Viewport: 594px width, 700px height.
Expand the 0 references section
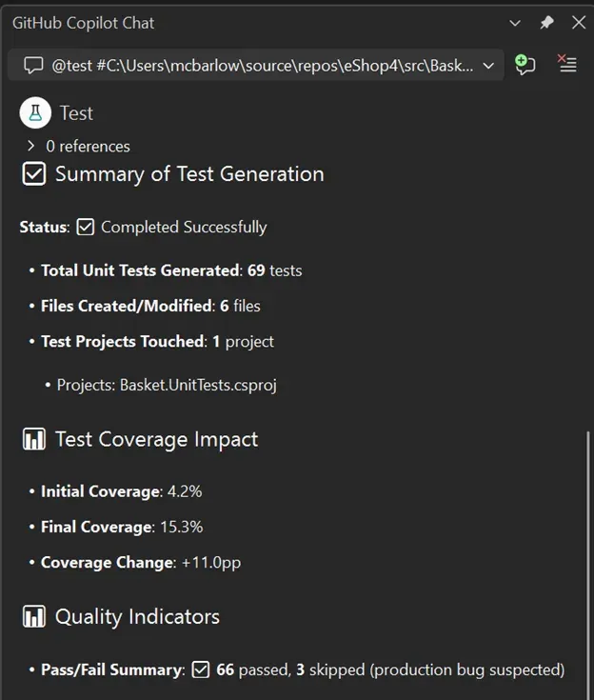(x=31, y=146)
